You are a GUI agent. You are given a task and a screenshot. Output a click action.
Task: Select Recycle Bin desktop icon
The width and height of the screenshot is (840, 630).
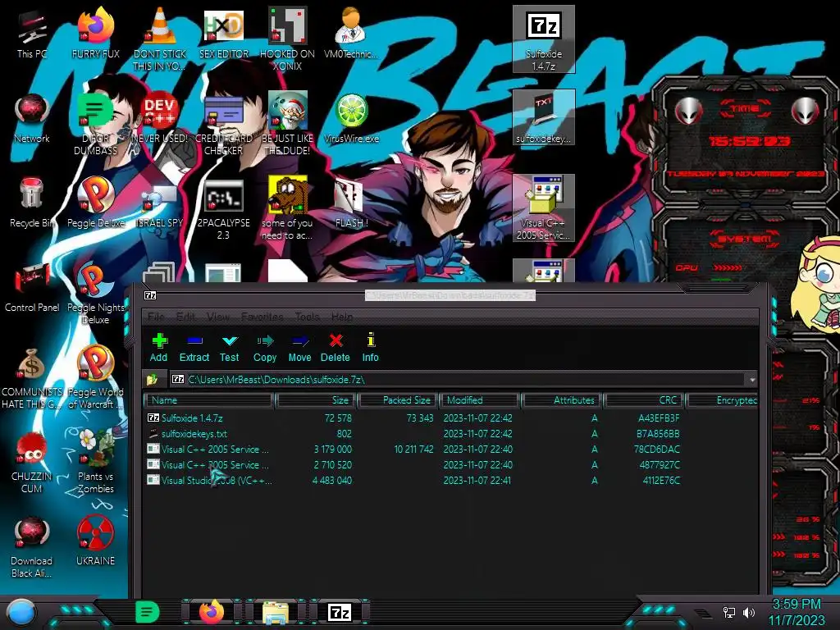[x=32, y=203]
